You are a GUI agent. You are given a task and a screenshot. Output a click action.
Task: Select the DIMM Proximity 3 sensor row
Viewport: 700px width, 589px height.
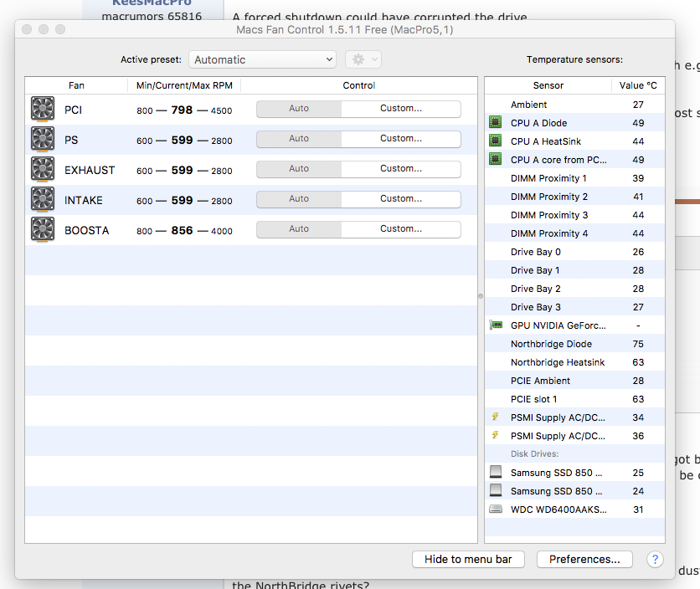pos(574,215)
